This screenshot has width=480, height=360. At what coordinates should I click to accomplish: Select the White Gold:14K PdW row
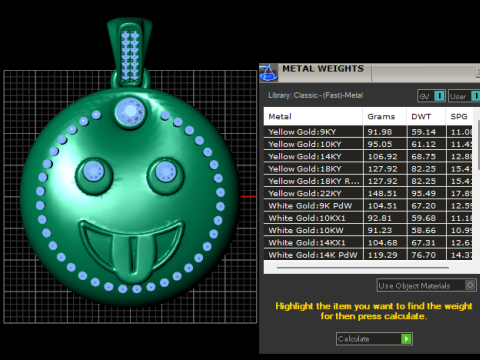tap(368, 255)
